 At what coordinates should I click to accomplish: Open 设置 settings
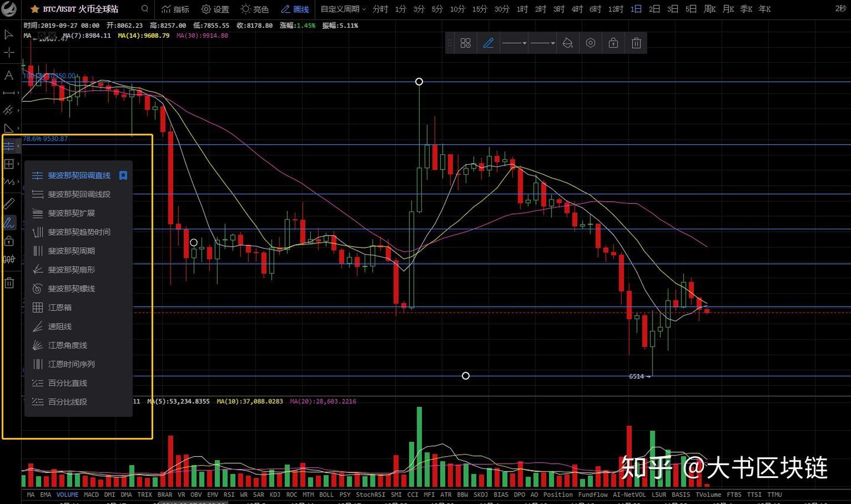coord(215,9)
